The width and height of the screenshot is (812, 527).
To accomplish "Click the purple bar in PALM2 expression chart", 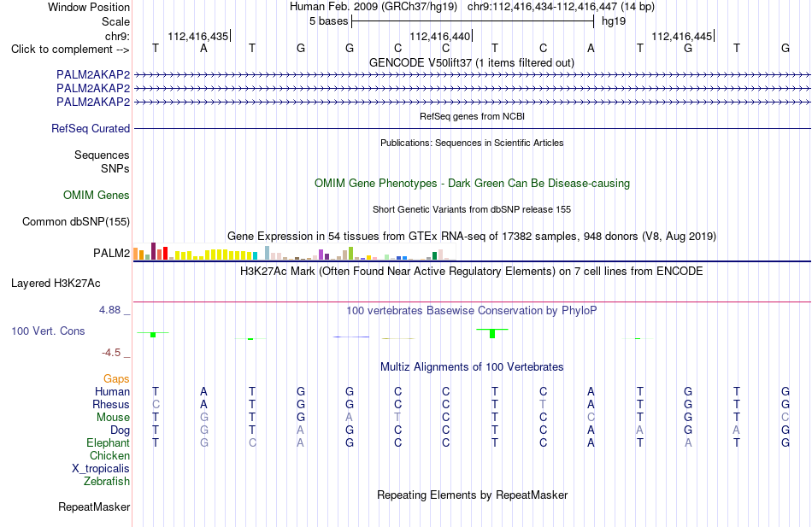I will pos(321,255).
